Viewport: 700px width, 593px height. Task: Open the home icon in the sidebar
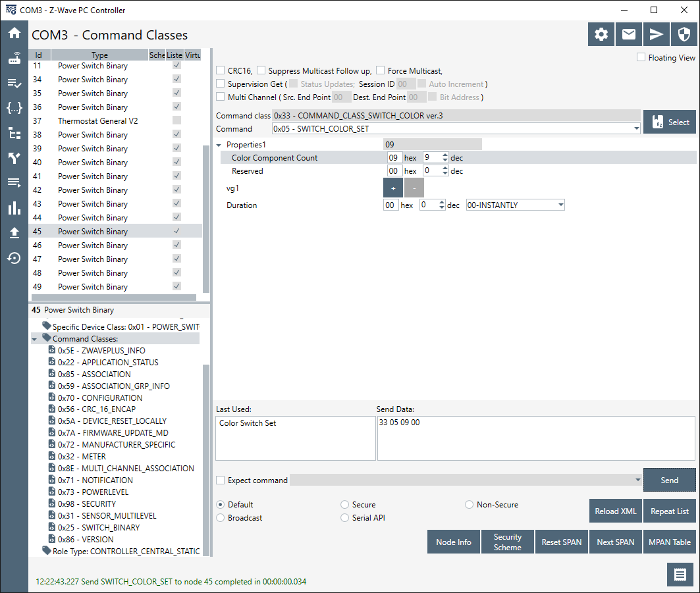pos(14,34)
